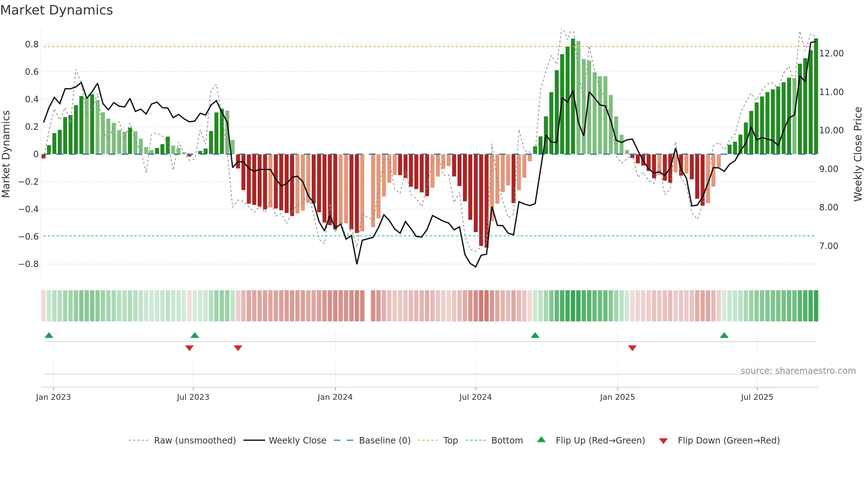Click the Jul 2025 x-axis label
The height and width of the screenshot is (488, 868).
[x=757, y=397]
